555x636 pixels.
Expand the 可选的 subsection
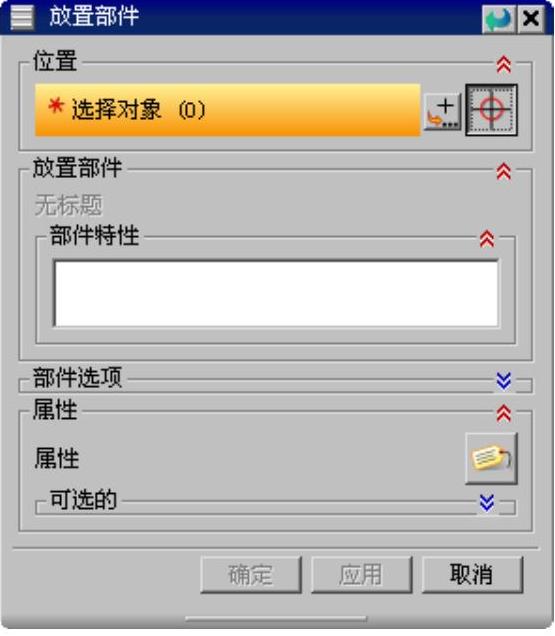tap(487, 503)
